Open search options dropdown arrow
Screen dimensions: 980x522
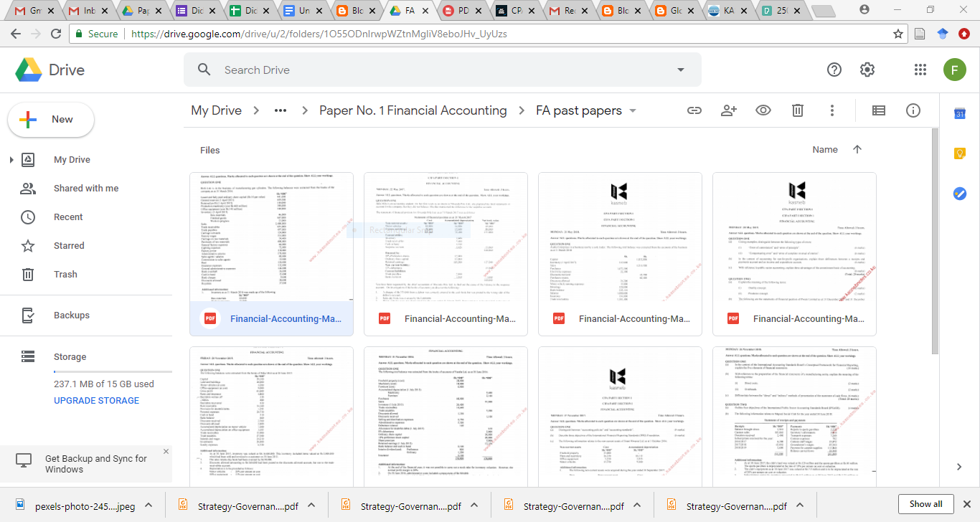[x=679, y=70]
